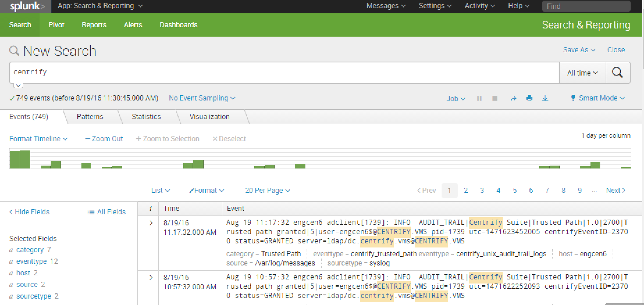The width and height of the screenshot is (644, 305).
Task: Open the Format dropdown
Action: [207, 191]
